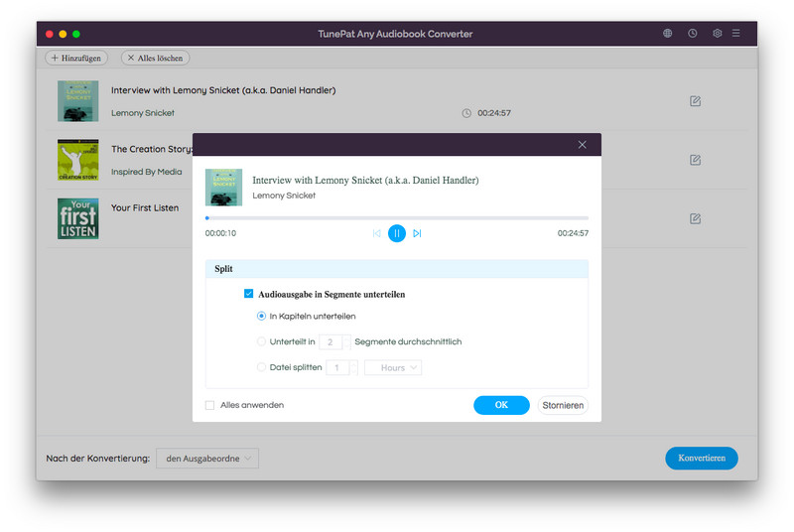Click Lemony Snicket cover thumbnail in list

click(x=78, y=101)
